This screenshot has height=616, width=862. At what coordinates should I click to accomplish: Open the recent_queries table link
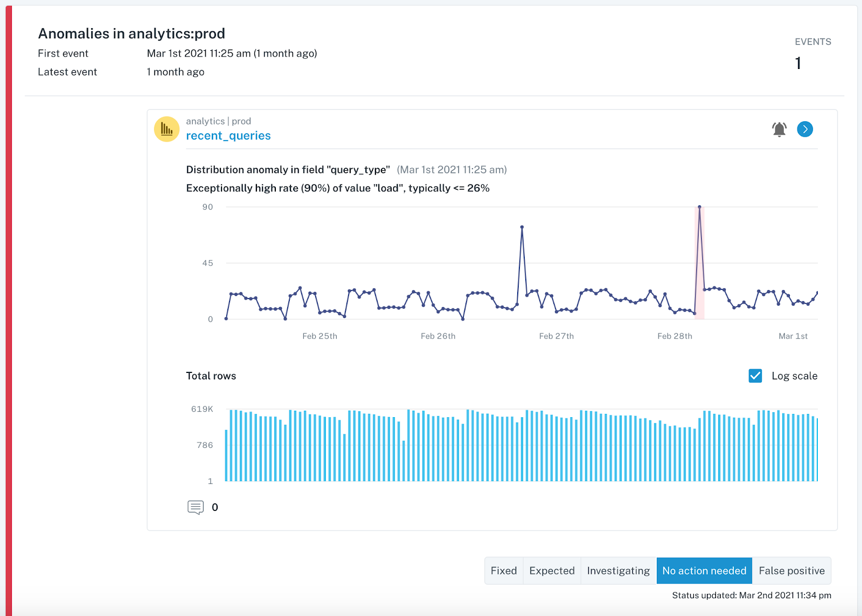(x=228, y=136)
